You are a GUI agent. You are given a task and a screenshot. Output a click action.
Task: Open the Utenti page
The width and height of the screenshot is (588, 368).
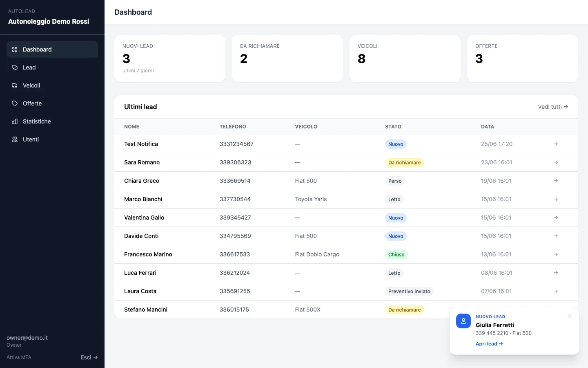[52, 139]
